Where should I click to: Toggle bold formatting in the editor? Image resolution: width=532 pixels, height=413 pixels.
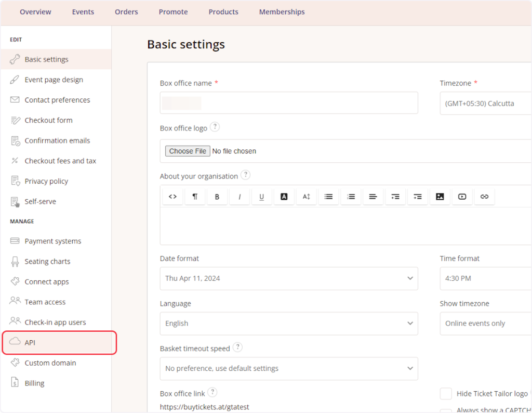[217, 197]
